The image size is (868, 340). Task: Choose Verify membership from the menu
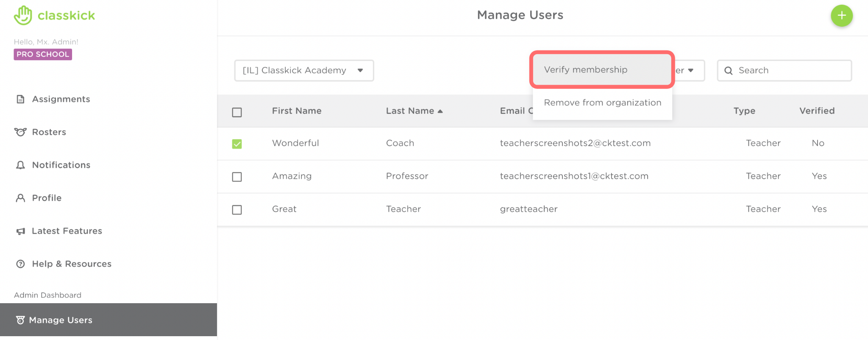pyautogui.click(x=585, y=70)
